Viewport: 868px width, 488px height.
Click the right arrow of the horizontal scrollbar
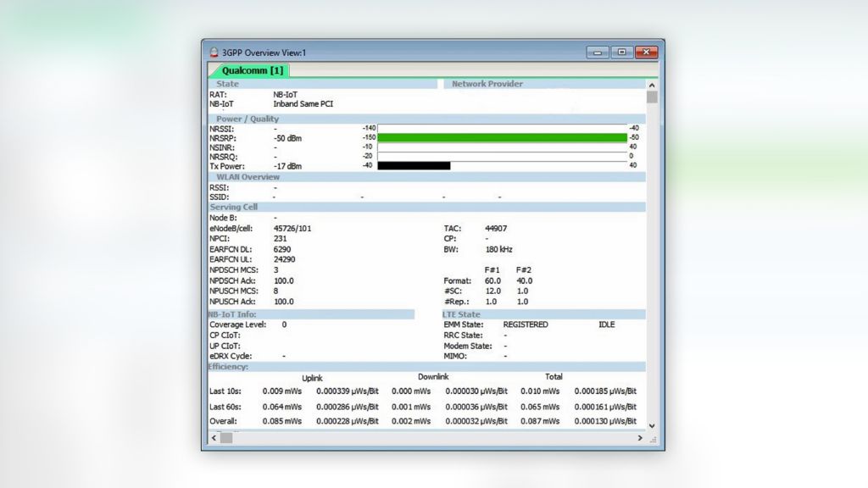[x=642, y=438]
